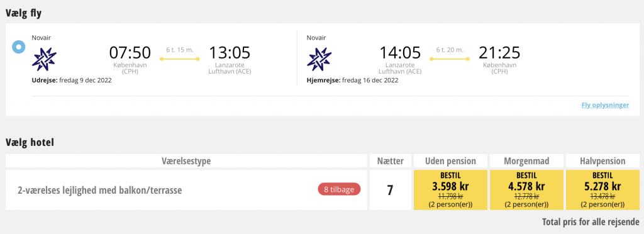The height and width of the screenshot is (234, 644).
Task: Click the outbound 6 t. 15 m. duration line
Action: click(x=180, y=58)
